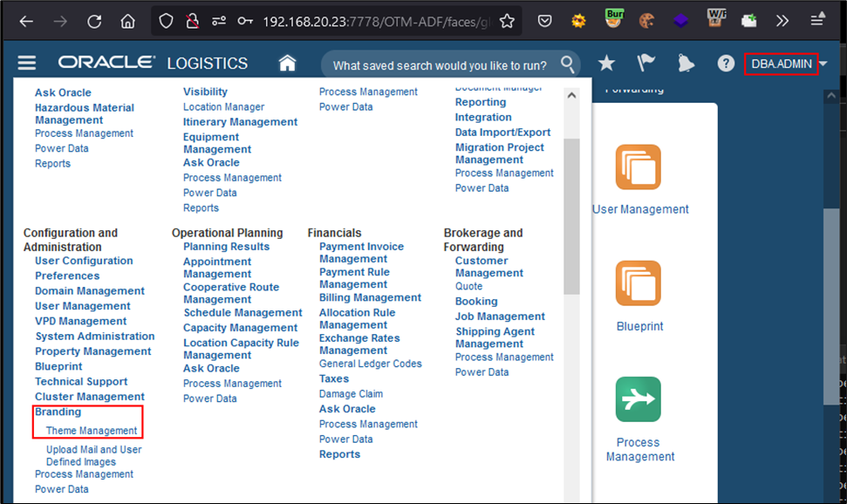847x504 pixels.
Task: Open Booking menu item
Action: pyautogui.click(x=476, y=301)
